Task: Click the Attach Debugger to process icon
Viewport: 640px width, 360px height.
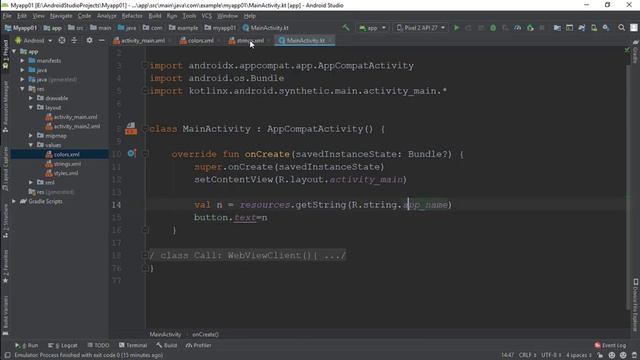Action: click(x=530, y=28)
